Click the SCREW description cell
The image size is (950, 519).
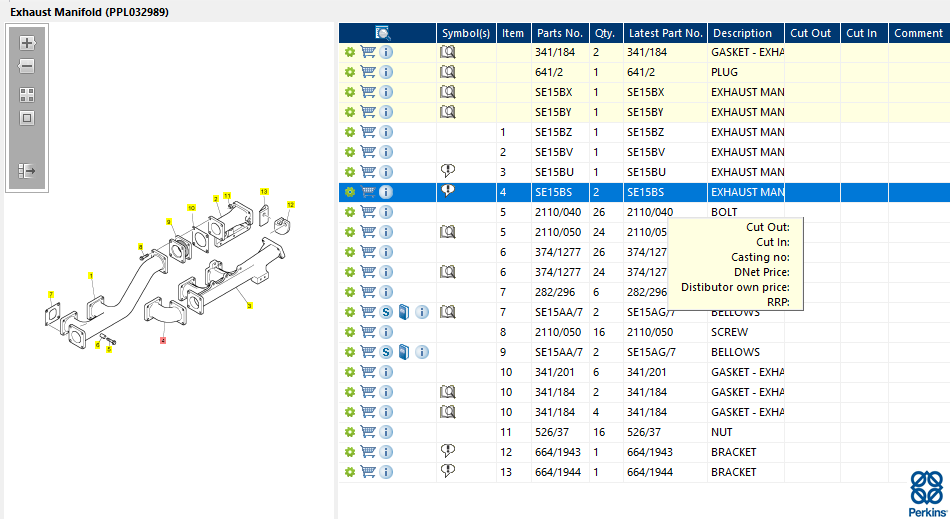point(746,332)
